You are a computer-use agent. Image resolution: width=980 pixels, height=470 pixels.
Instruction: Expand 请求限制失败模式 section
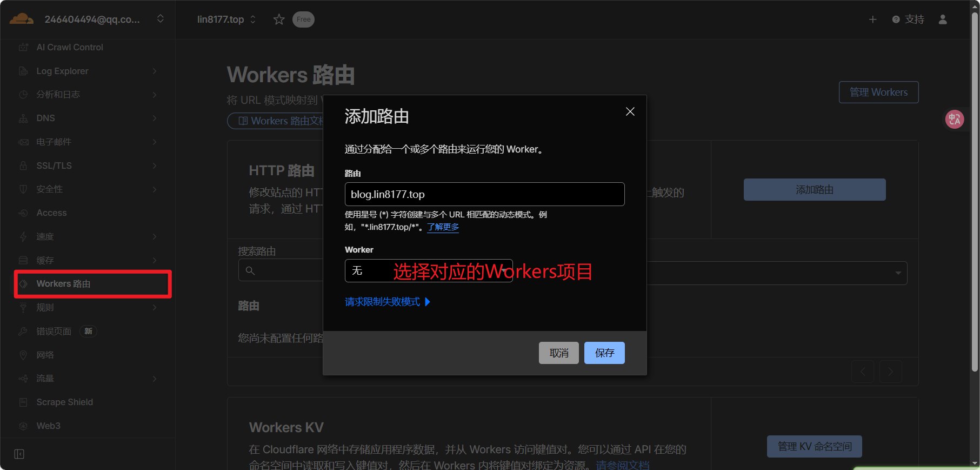(388, 302)
